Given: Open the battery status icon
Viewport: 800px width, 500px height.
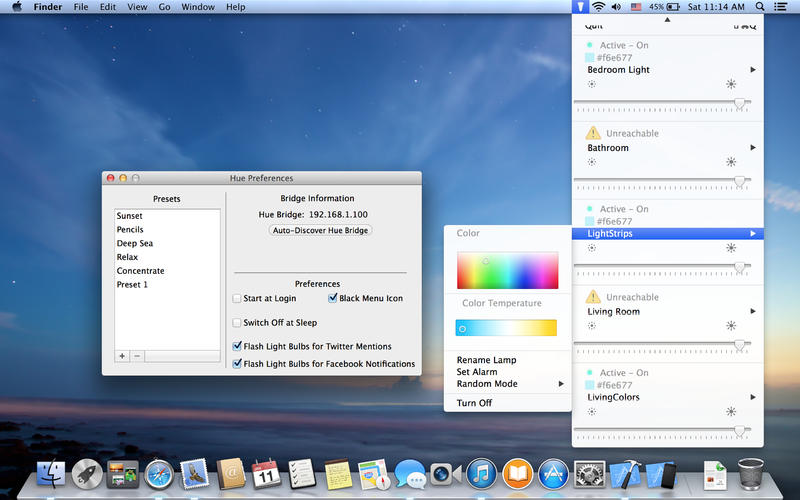Looking at the screenshot, I should point(665,7).
